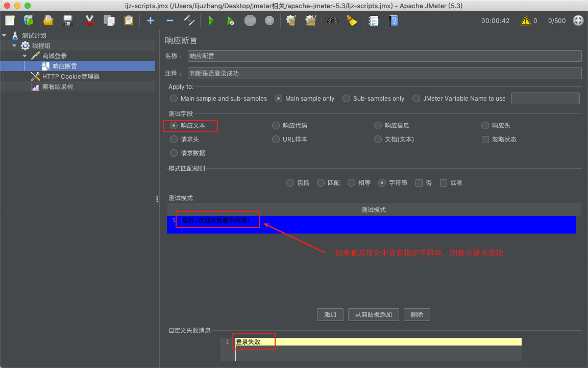Viewport: 588px width, 368px height.
Task: Clear all results with double broom icon
Action: point(310,20)
